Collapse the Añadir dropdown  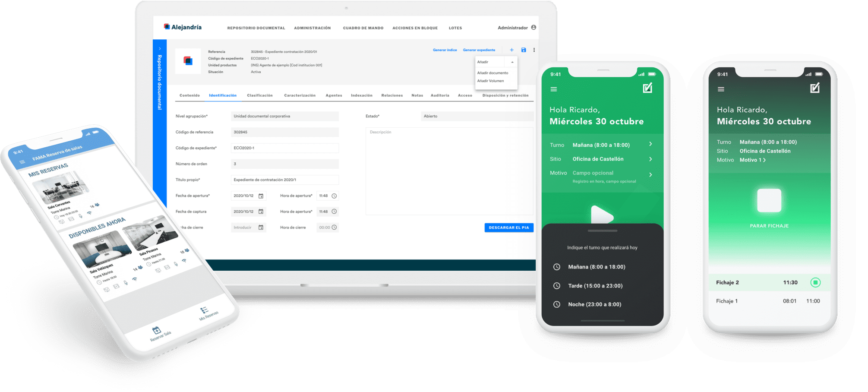512,62
